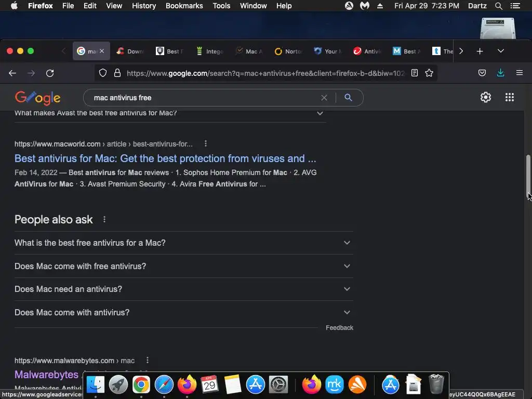Open the Tools menu

(x=221, y=6)
